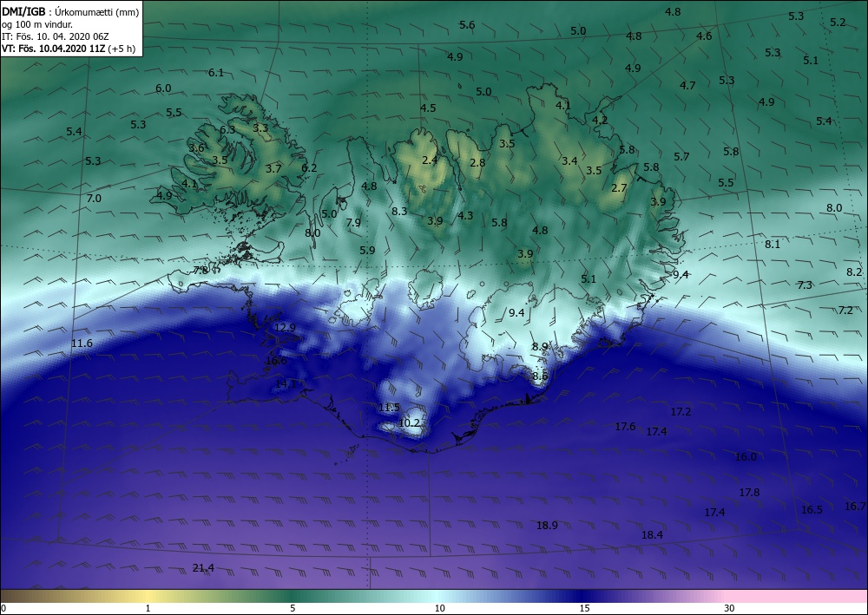The height and width of the screenshot is (615, 868).
Task: Click the 7.2 value on the map
Action: click(x=845, y=311)
